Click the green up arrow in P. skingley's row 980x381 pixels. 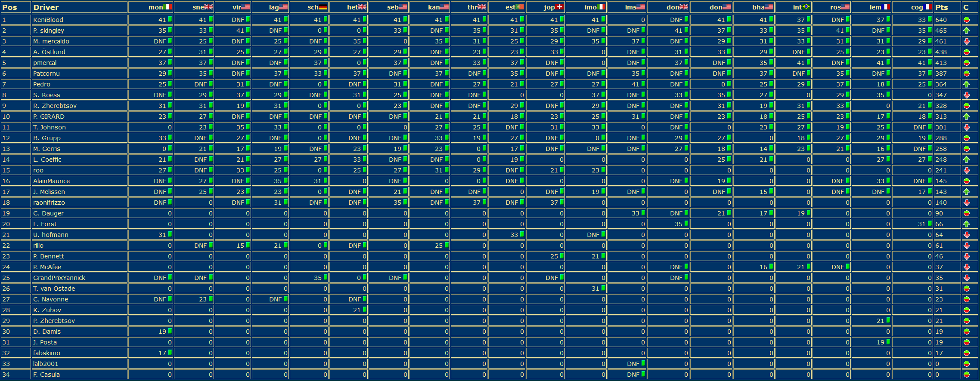(x=966, y=31)
